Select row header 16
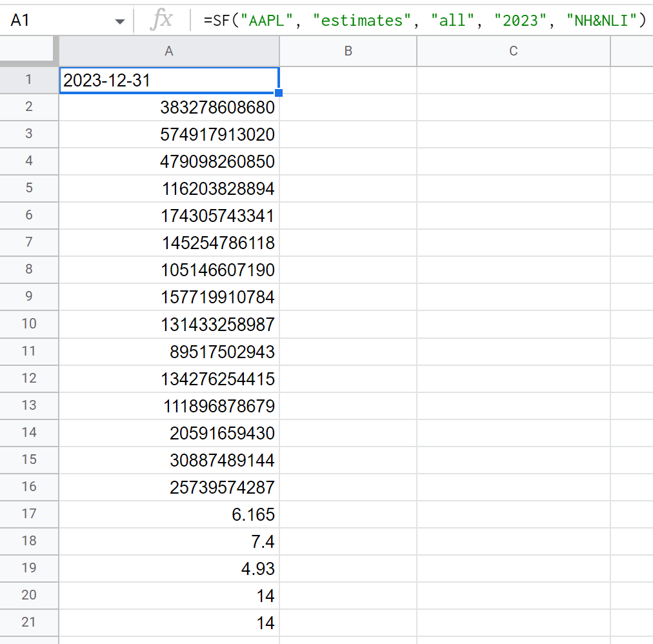 click(29, 487)
